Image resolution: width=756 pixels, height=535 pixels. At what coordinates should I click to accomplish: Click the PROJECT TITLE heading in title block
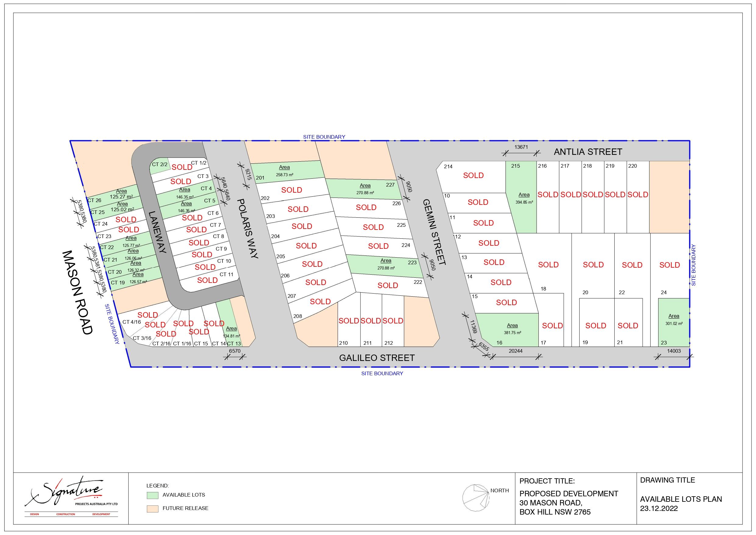coord(547,481)
